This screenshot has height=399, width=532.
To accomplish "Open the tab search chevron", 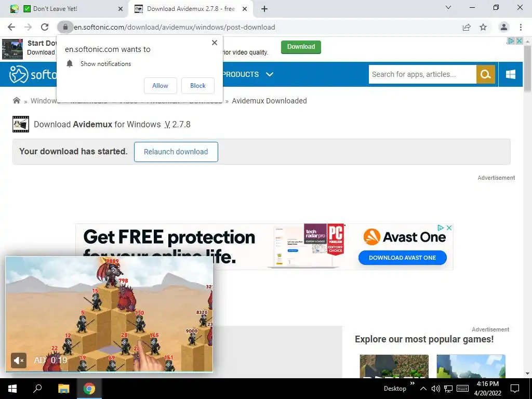I will (x=448, y=7).
